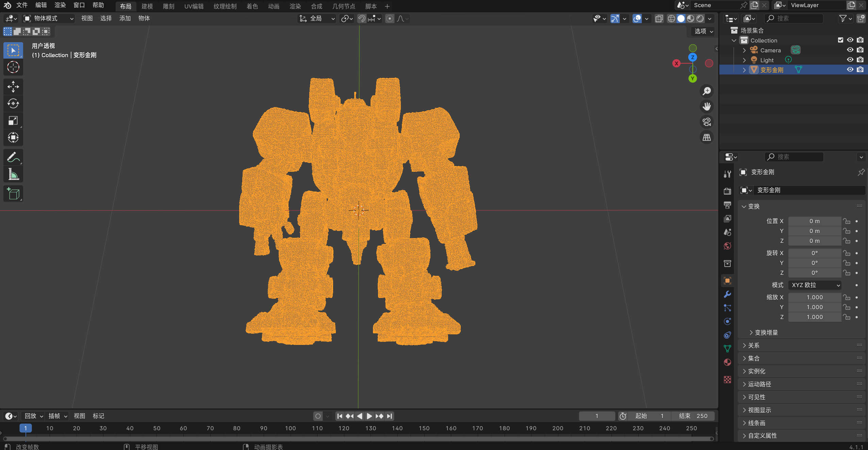Switch to camera view icon
Screen dimensions: 868x450
pyautogui.click(x=707, y=122)
